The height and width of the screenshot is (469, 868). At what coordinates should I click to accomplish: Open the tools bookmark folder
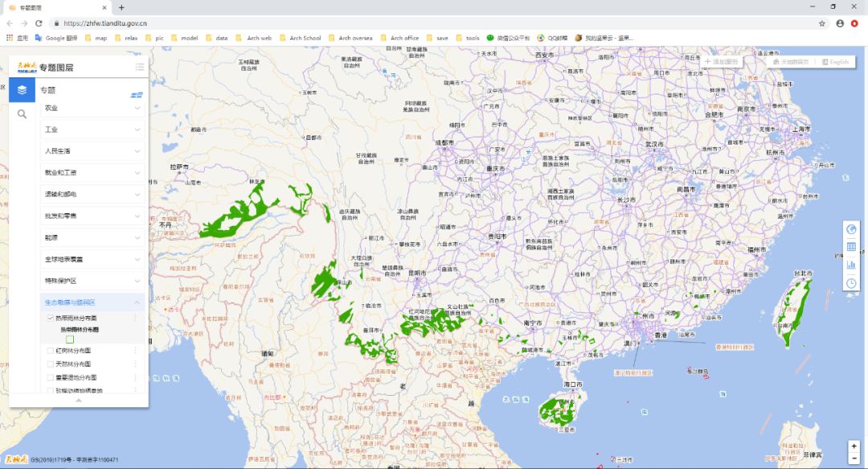point(468,39)
